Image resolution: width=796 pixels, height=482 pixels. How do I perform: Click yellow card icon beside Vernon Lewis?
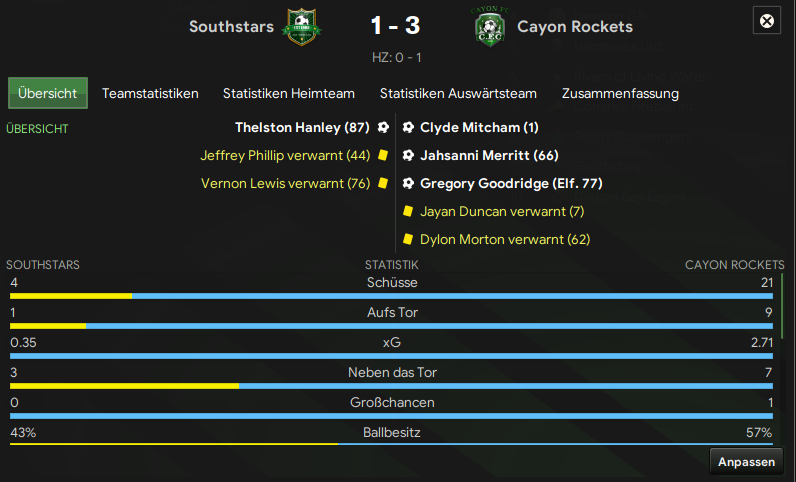383,184
